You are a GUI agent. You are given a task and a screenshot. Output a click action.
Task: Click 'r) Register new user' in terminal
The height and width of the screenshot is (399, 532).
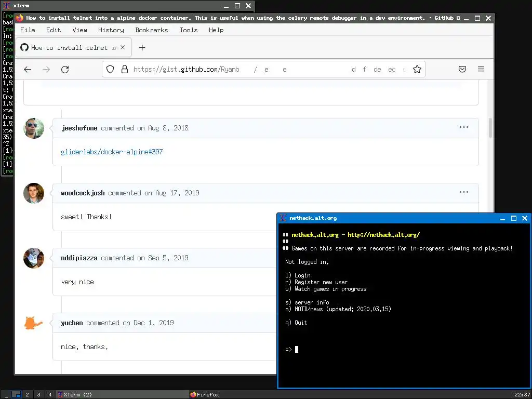tap(316, 282)
